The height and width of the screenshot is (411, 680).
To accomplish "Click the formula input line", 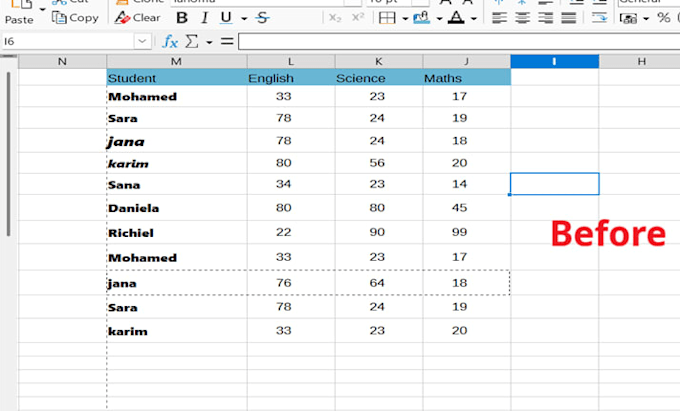I will click(x=459, y=42).
